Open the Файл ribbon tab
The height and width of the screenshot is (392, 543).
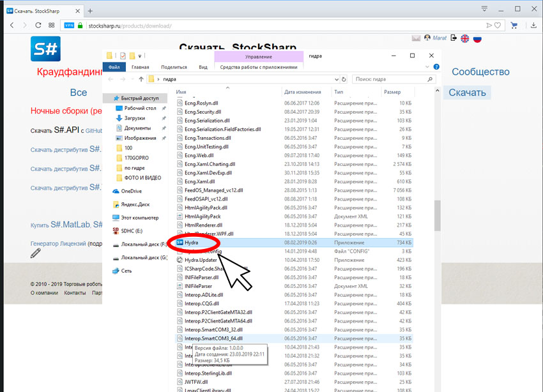[114, 67]
